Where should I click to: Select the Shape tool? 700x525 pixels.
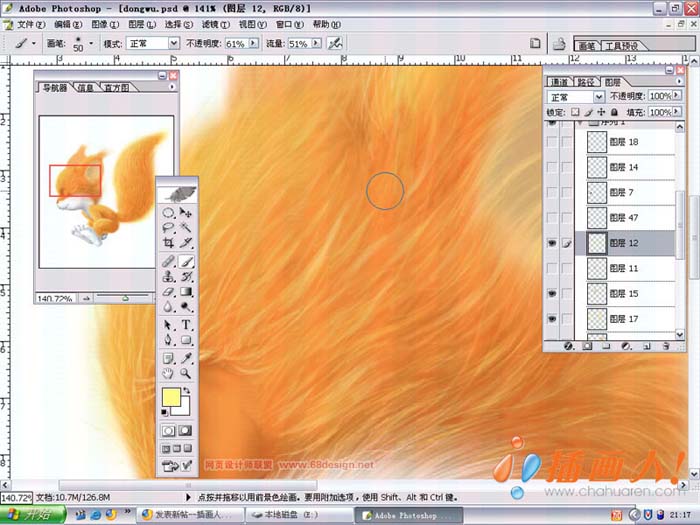click(x=186, y=340)
